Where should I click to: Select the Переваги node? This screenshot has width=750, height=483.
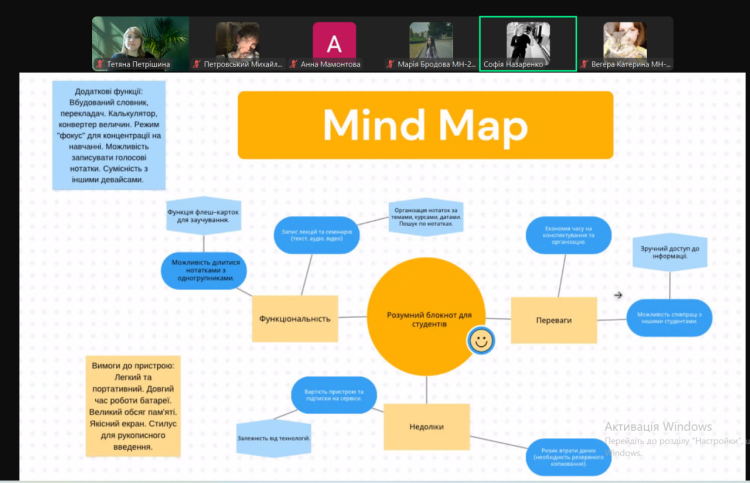click(x=554, y=320)
